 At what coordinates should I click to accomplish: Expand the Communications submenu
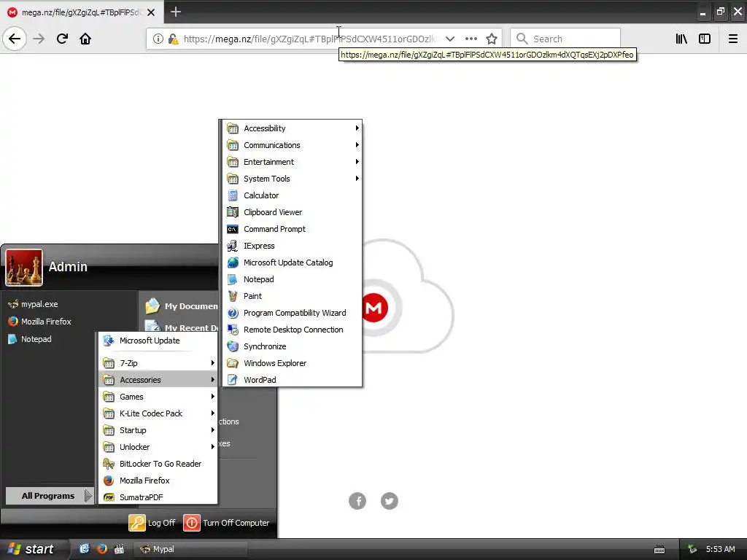[x=292, y=145]
